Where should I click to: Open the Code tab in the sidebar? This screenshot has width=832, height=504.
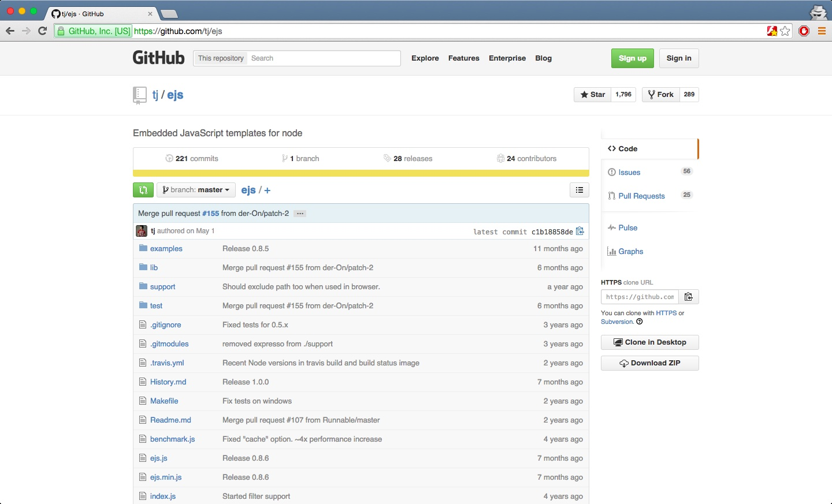pyautogui.click(x=649, y=148)
